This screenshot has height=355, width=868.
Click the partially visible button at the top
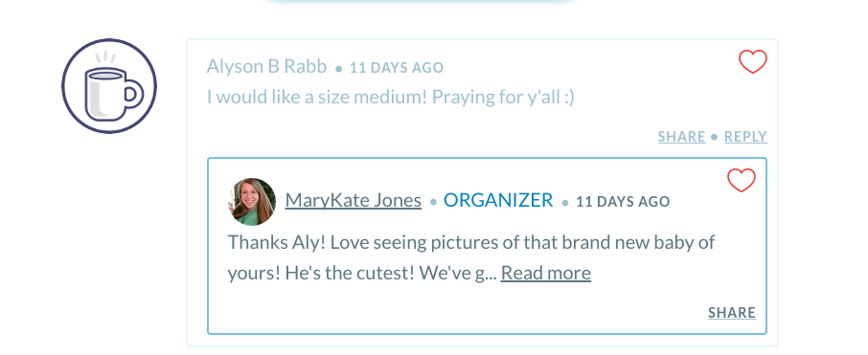coord(421,2)
